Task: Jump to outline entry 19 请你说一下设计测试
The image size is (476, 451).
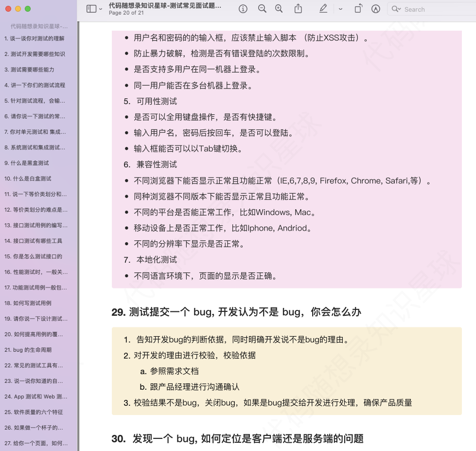Action: (36, 319)
